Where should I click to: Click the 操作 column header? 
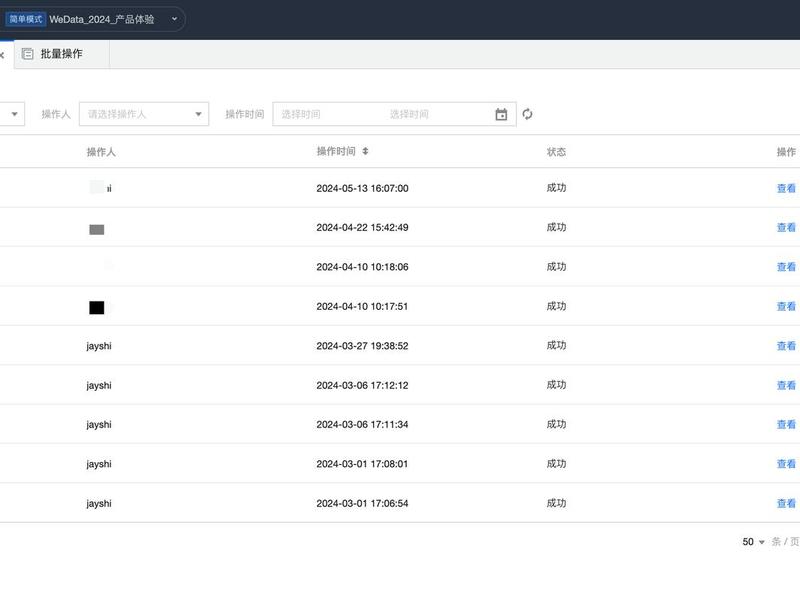click(x=786, y=152)
